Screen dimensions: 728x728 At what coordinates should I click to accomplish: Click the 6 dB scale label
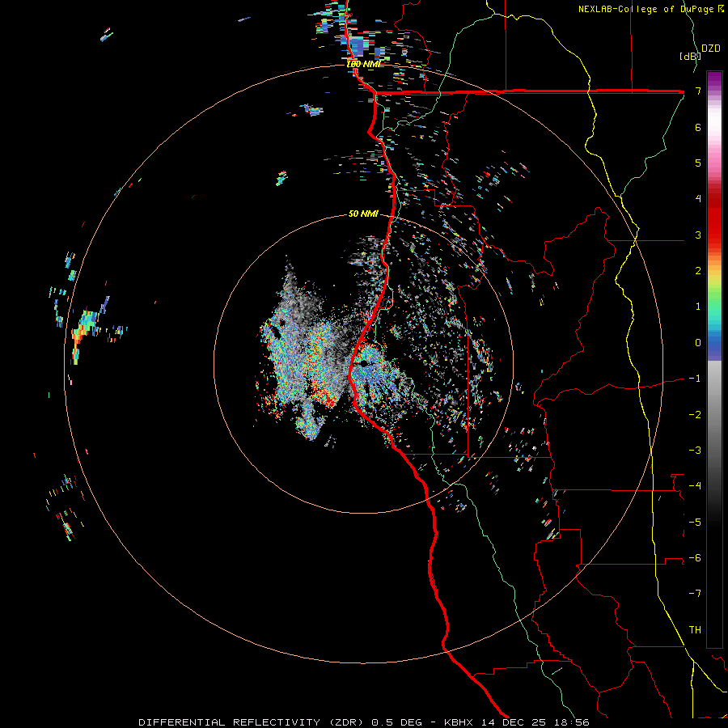(698, 127)
